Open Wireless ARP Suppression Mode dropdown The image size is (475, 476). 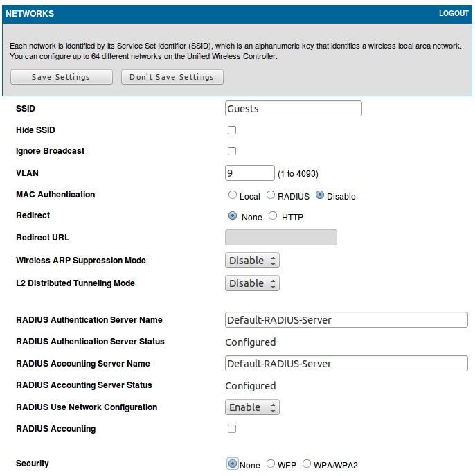coord(252,261)
